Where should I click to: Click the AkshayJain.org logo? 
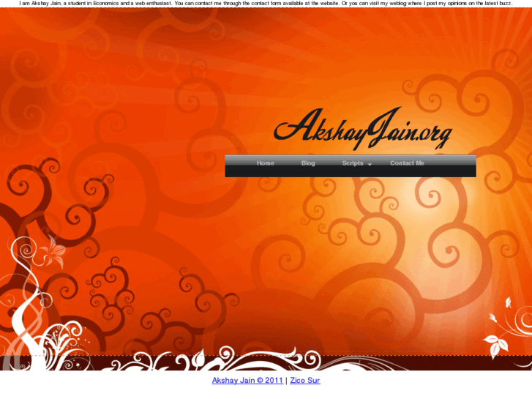click(363, 129)
